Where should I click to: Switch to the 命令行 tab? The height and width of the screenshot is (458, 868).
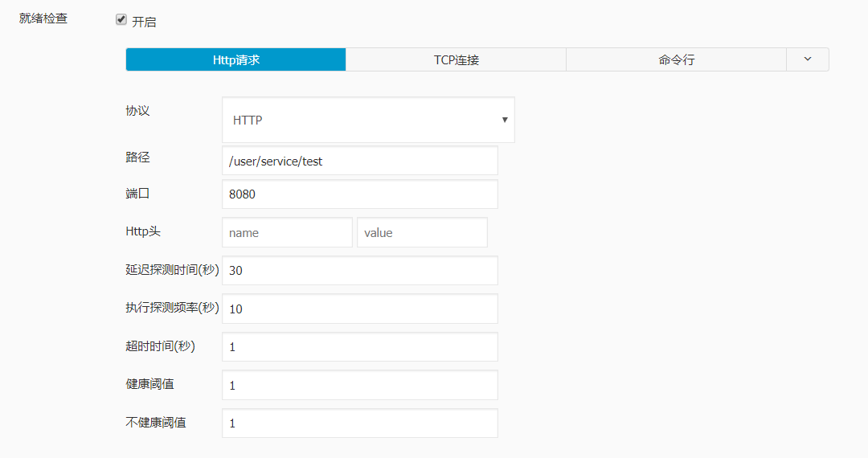click(676, 59)
